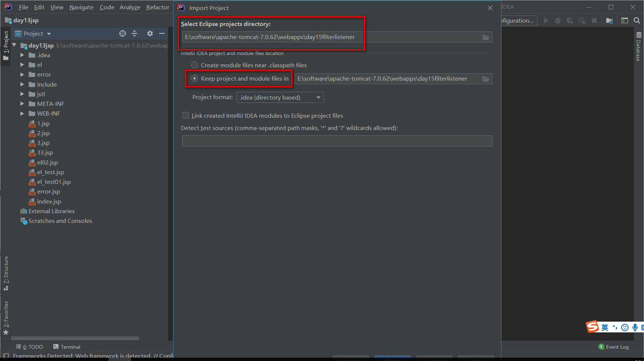Expand jstl folder
644x361 pixels.
(x=22, y=94)
